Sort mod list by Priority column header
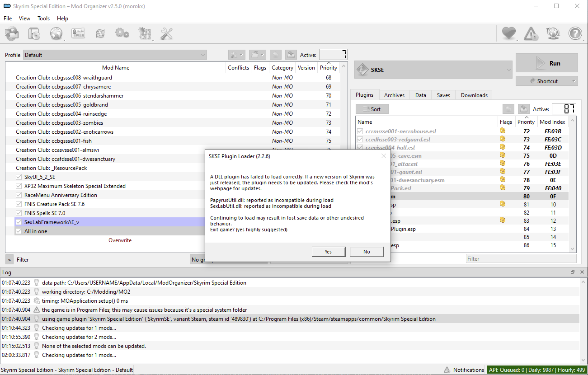 [x=329, y=68]
